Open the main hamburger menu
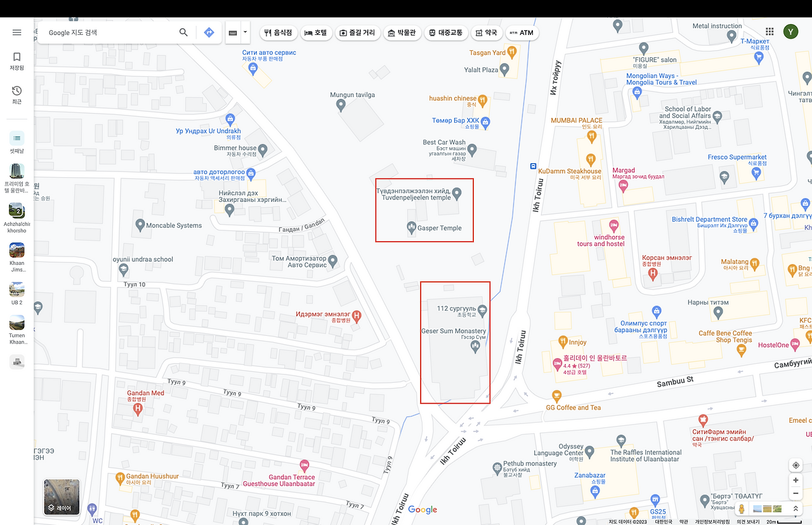 (x=16, y=32)
